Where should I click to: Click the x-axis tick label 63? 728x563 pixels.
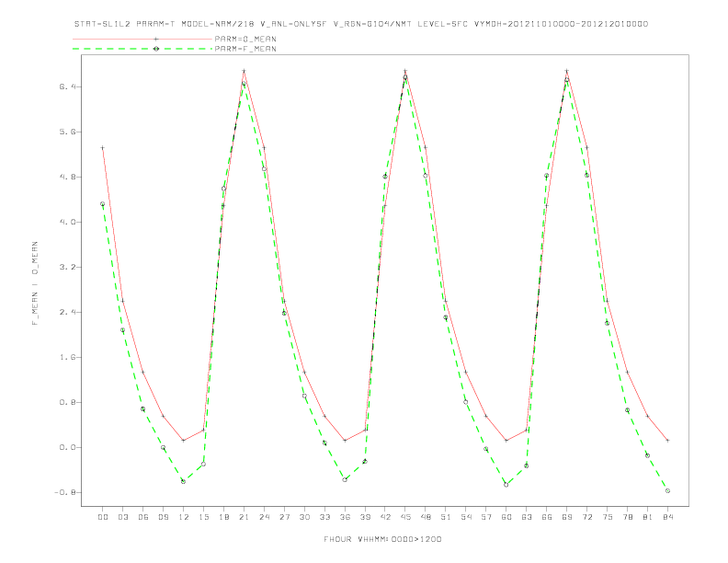click(527, 517)
